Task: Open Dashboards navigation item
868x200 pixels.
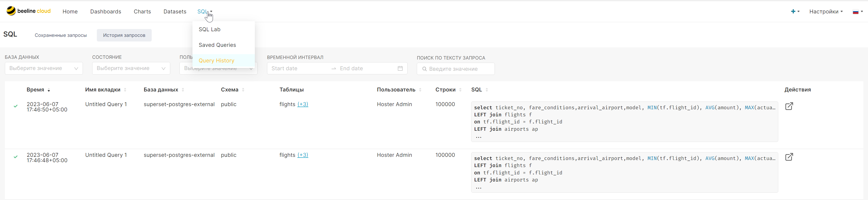Action: pos(106,11)
